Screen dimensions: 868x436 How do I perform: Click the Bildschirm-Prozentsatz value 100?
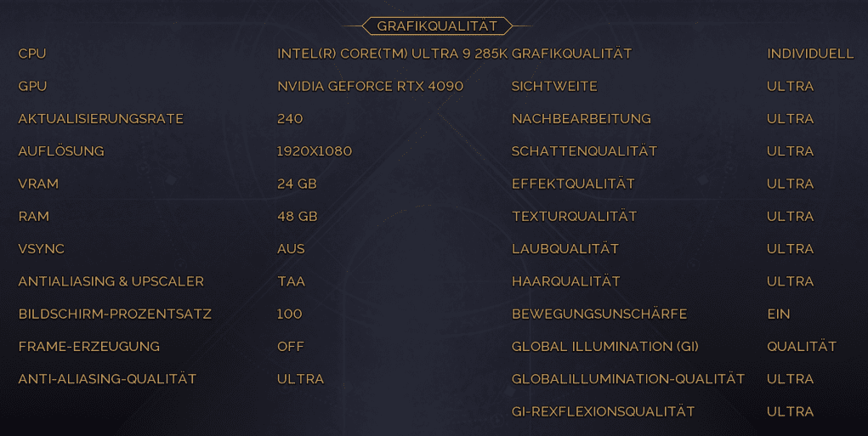tap(289, 314)
